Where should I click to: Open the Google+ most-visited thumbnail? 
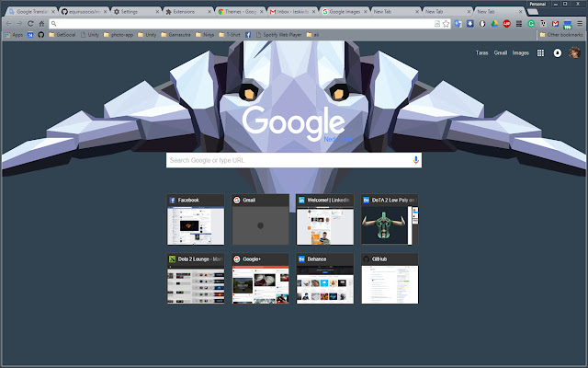pos(260,279)
